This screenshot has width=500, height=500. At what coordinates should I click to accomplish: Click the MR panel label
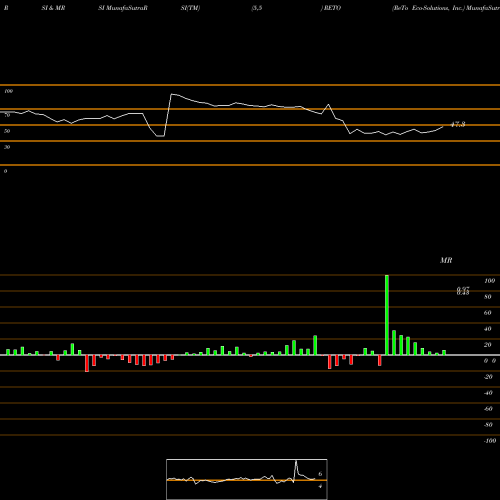pyautogui.click(x=446, y=260)
